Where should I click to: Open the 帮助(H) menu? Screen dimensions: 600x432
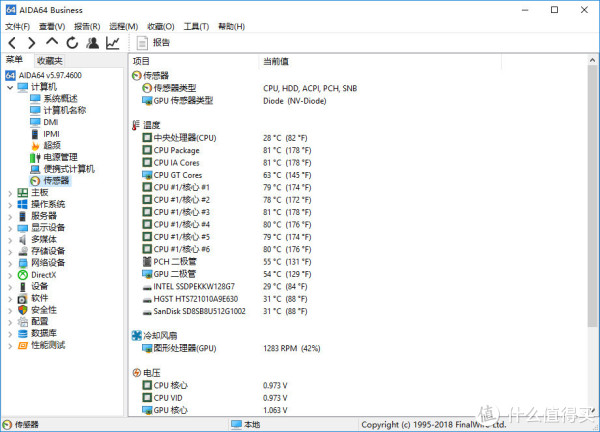[x=232, y=26]
